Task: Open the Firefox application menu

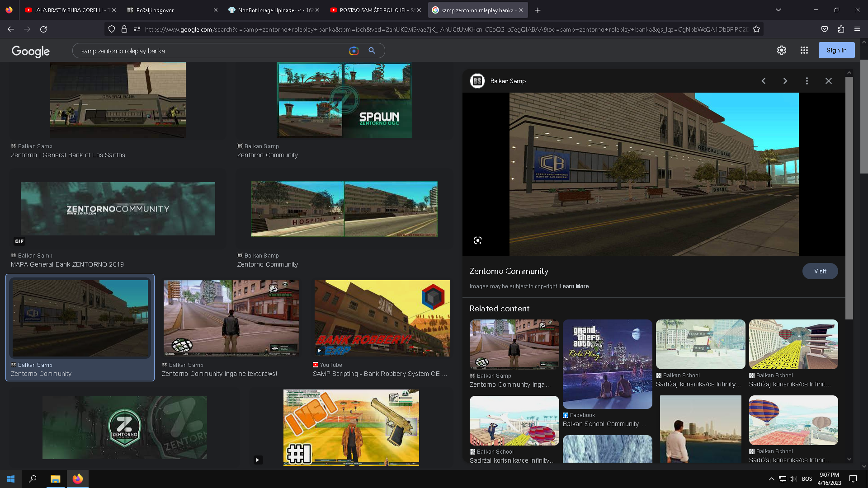Action: [x=857, y=29]
